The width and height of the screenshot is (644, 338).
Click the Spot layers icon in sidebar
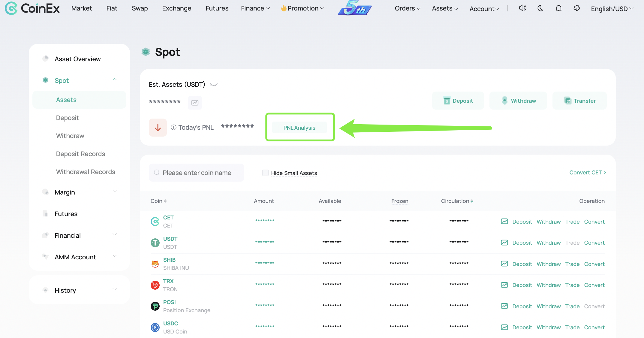pos(45,80)
